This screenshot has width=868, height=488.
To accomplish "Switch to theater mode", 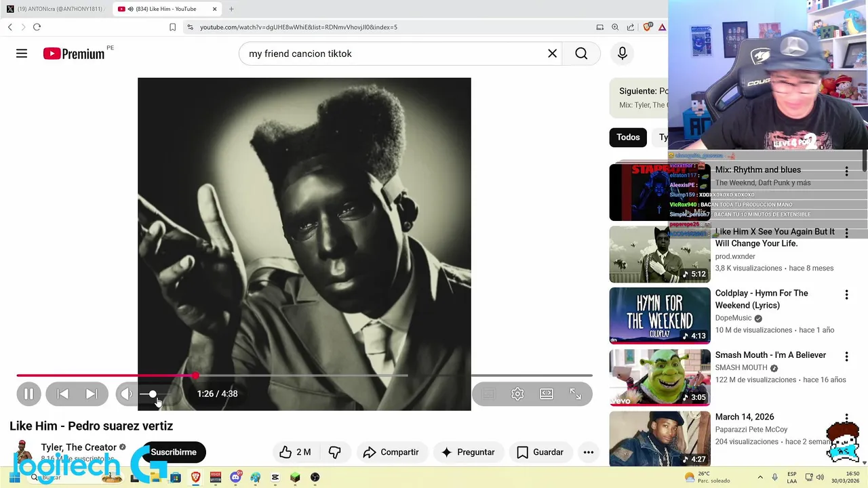I will [547, 394].
